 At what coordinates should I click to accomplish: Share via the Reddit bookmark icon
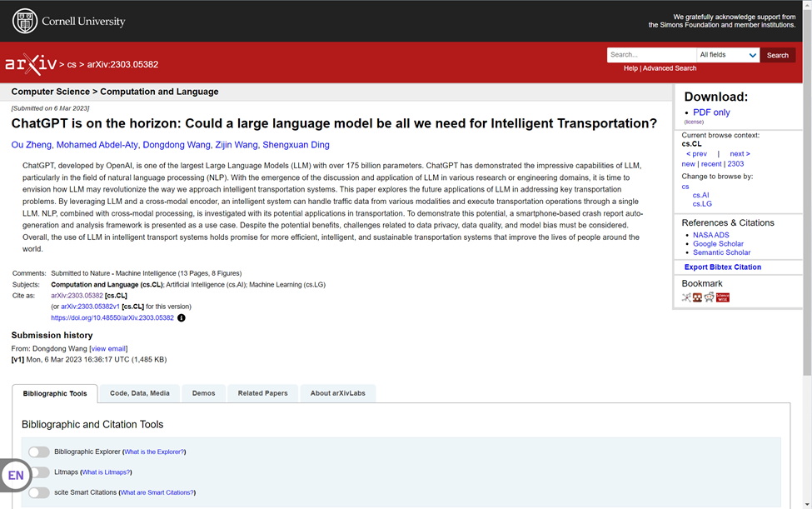(709, 297)
